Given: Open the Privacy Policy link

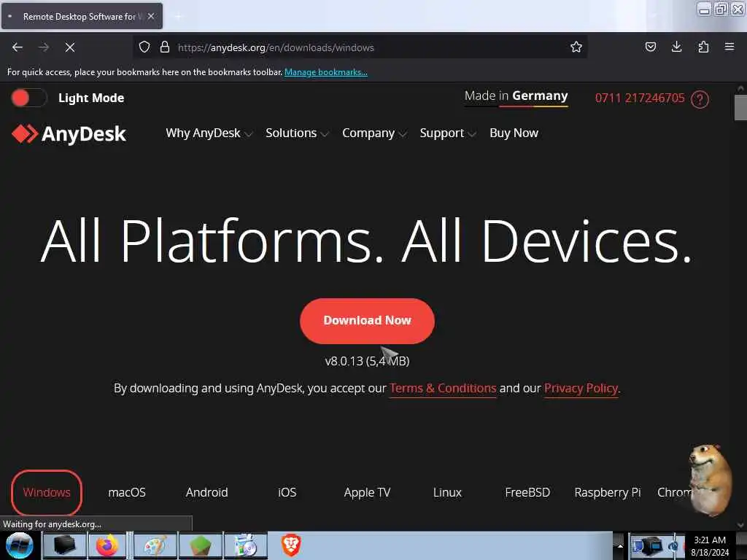Looking at the screenshot, I should pos(581,389).
